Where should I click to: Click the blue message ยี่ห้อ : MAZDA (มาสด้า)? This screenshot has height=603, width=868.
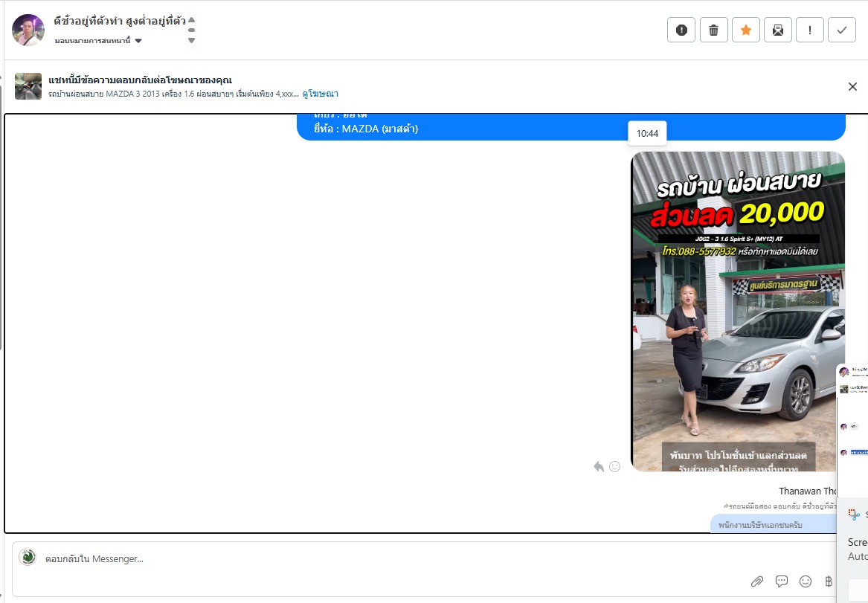coord(366,129)
